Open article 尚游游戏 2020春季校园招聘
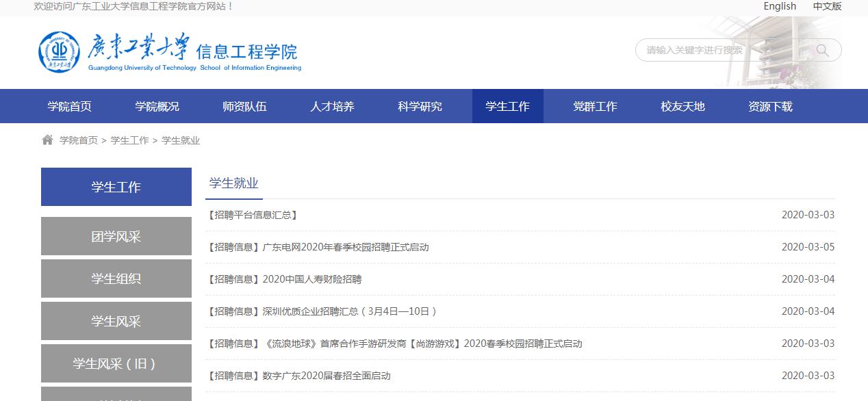This screenshot has height=401, width=868. (394, 344)
